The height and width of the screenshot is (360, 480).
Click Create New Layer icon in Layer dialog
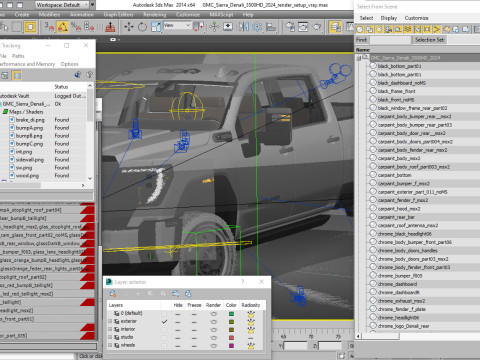pos(113,294)
